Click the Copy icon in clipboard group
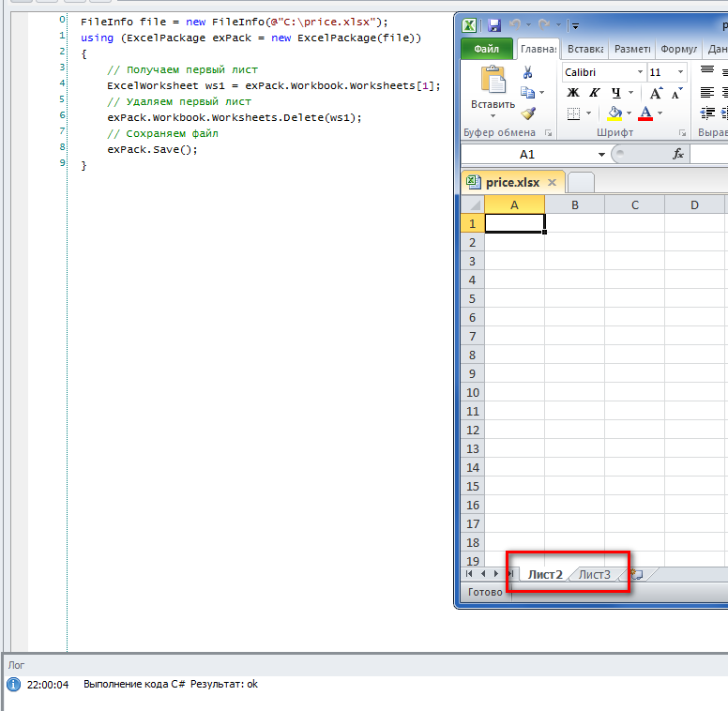The height and width of the screenshot is (711, 728). point(527,93)
